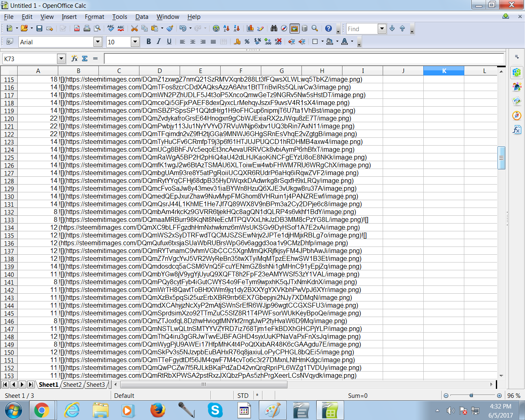Click the Copy icon

coord(144,28)
